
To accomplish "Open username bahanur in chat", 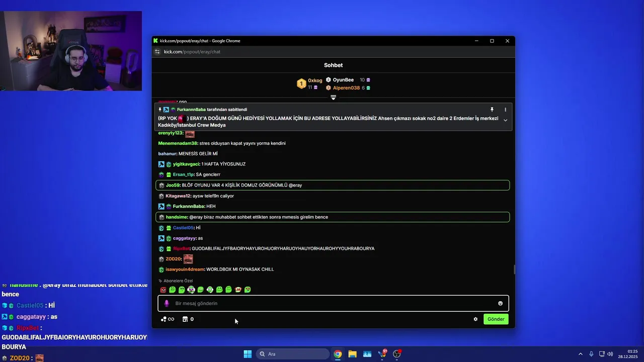I will 168,154.
